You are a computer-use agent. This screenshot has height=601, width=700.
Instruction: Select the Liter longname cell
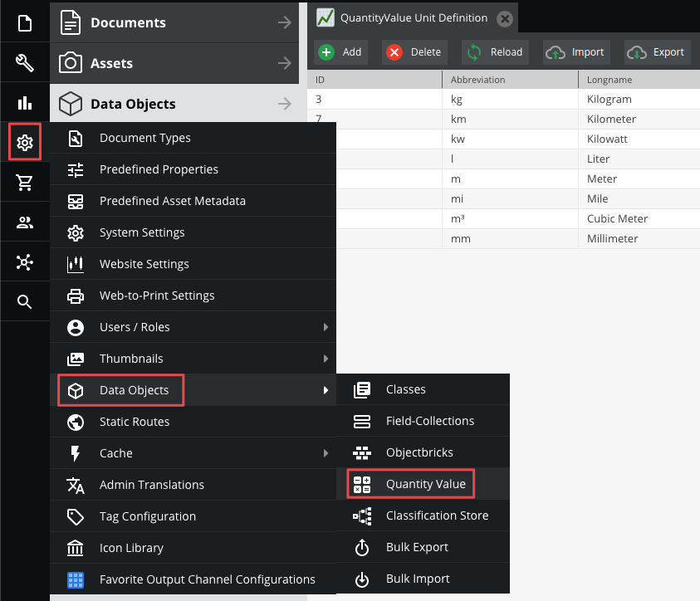click(x=639, y=159)
